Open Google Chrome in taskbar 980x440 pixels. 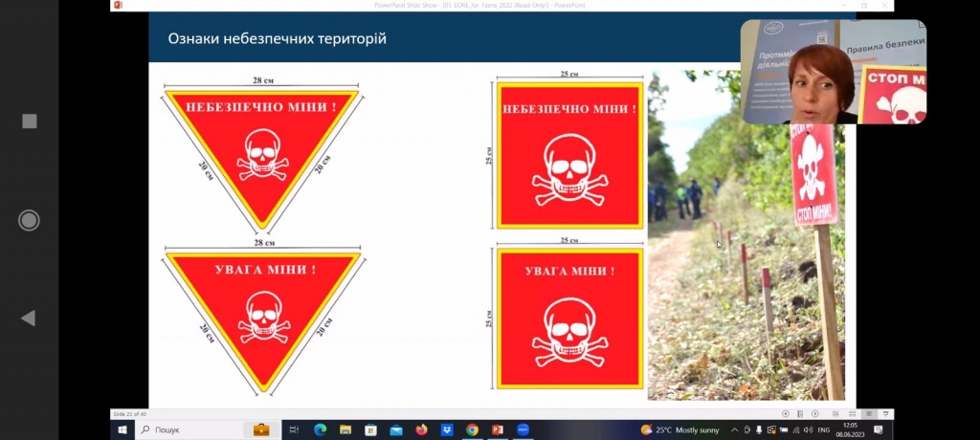point(472,429)
